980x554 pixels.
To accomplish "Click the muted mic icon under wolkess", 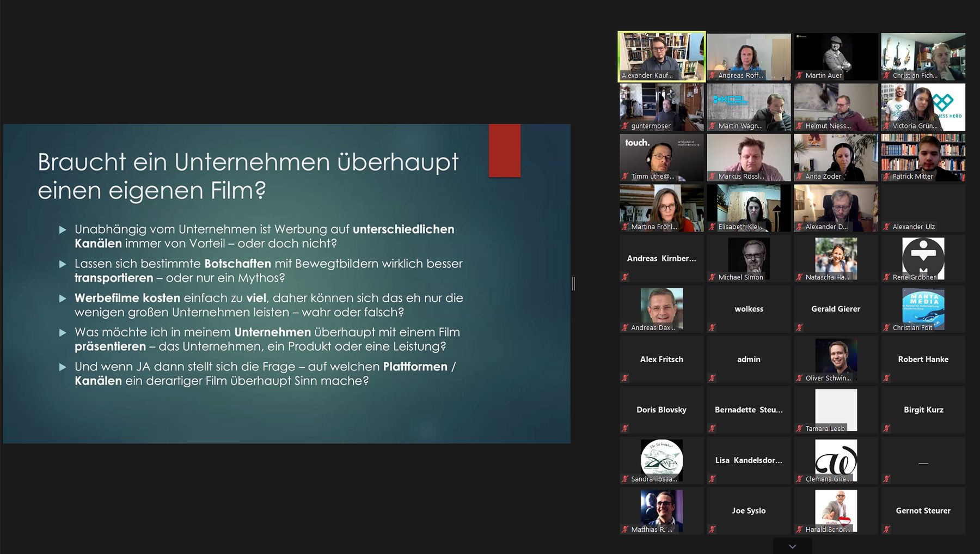I will [x=712, y=327].
